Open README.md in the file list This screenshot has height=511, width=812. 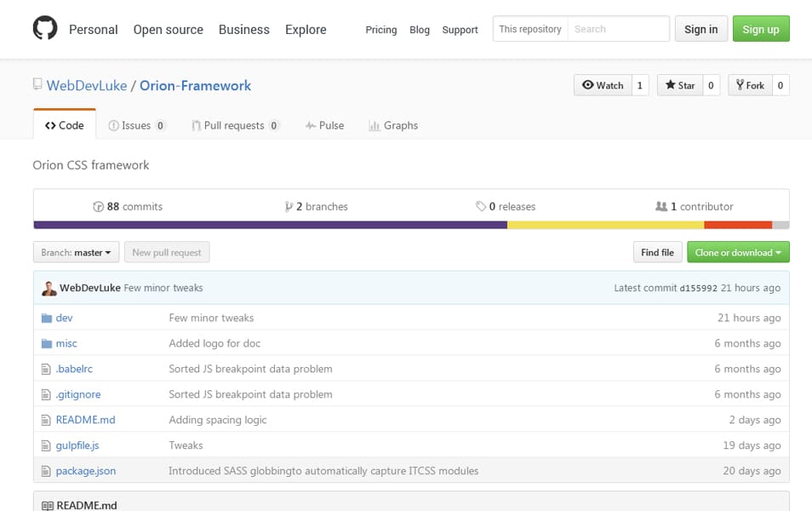tap(85, 420)
